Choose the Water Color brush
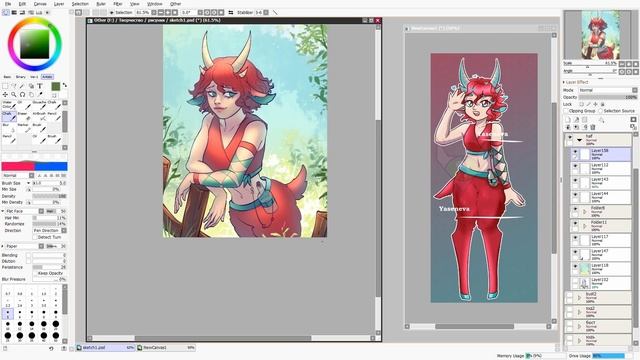640x360 pixels. click(x=9, y=104)
